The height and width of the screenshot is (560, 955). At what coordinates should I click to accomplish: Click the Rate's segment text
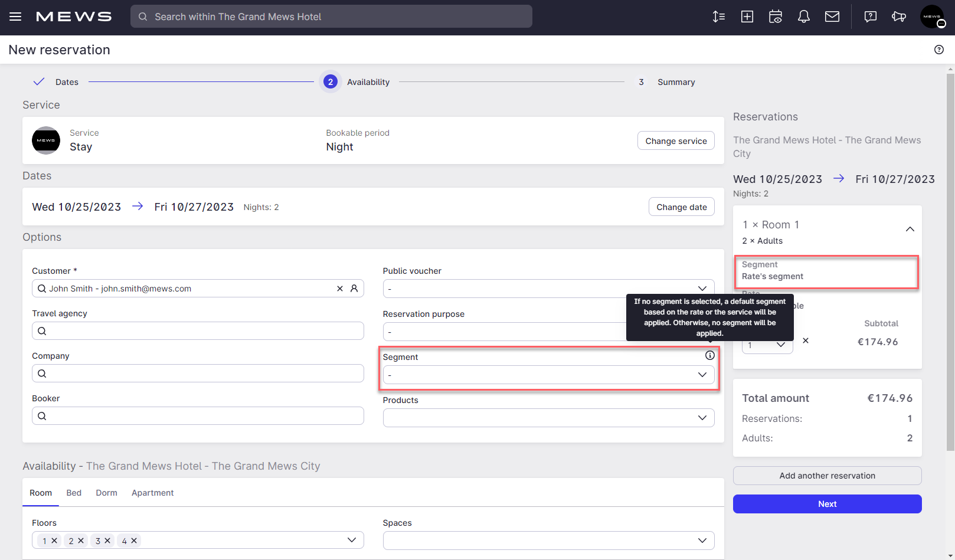[773, 276]
